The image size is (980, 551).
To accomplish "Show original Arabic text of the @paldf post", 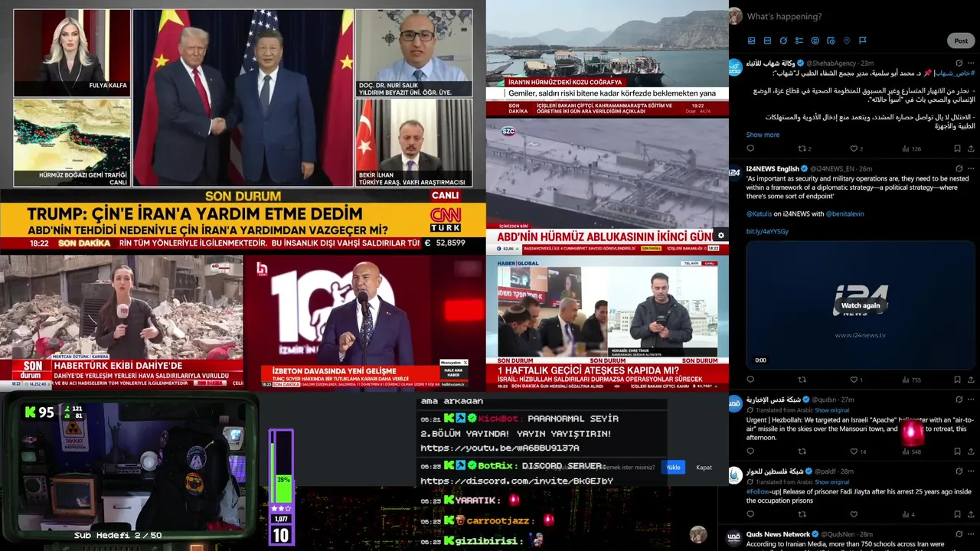I will tap(831, 482).
